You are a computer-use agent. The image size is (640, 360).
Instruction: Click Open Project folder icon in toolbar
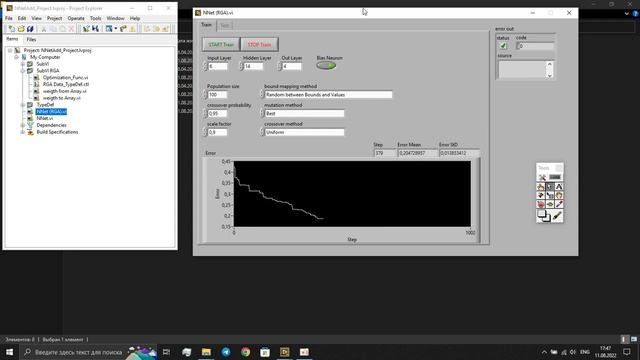tap(21, 29)
